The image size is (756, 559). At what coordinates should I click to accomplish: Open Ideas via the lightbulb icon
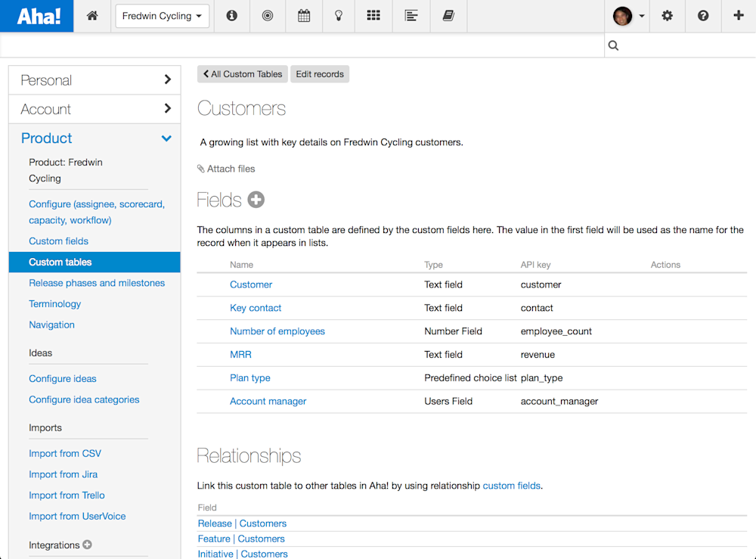tap(338, 16)
